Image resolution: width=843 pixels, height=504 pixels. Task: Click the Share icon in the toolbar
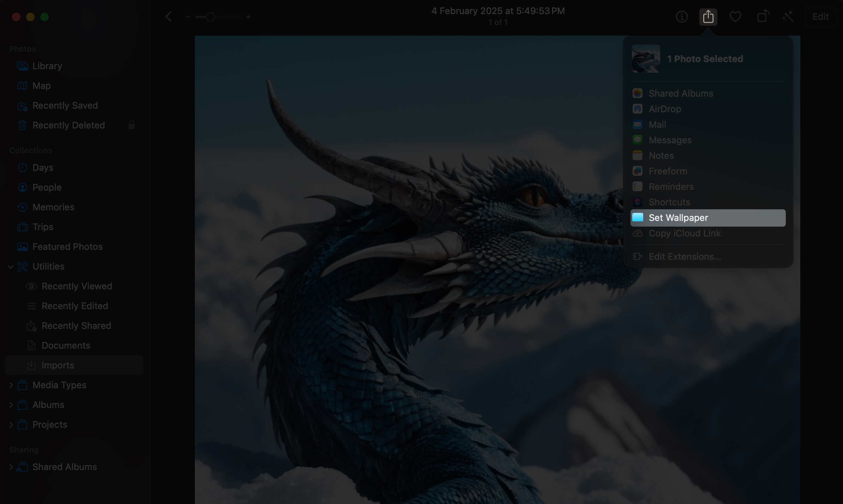[708, 17]
